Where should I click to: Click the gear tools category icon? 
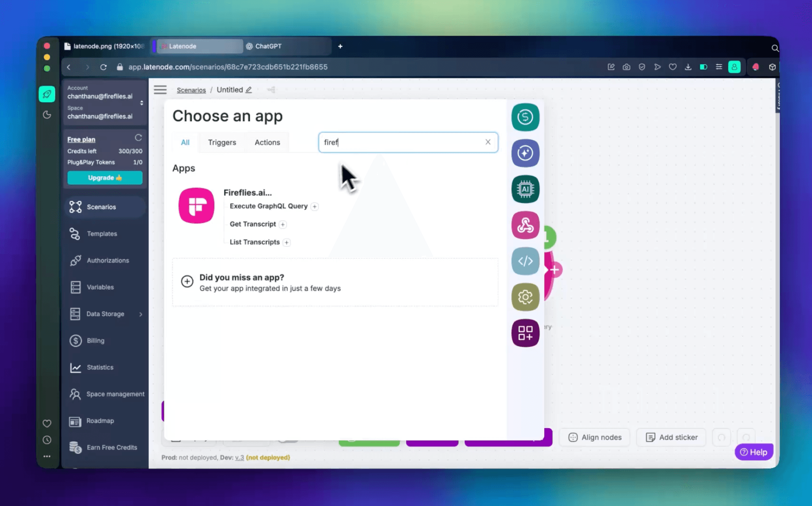(x=525, y=297)
